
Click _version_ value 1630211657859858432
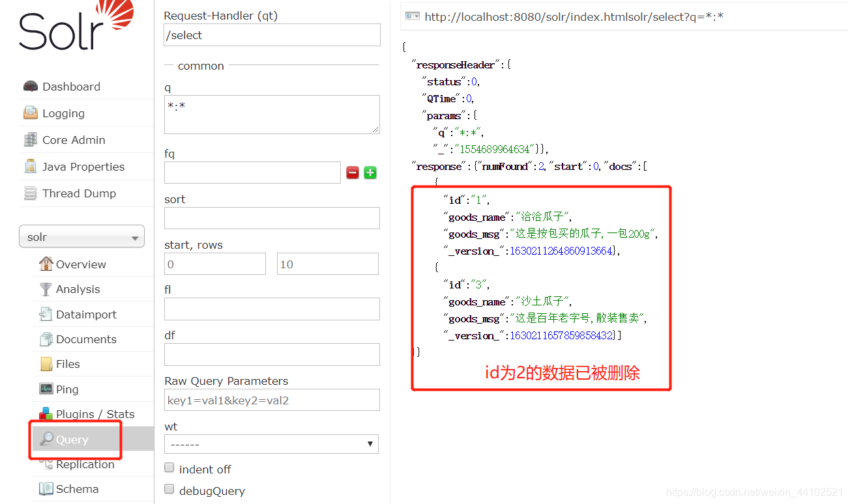coord(562,335)
